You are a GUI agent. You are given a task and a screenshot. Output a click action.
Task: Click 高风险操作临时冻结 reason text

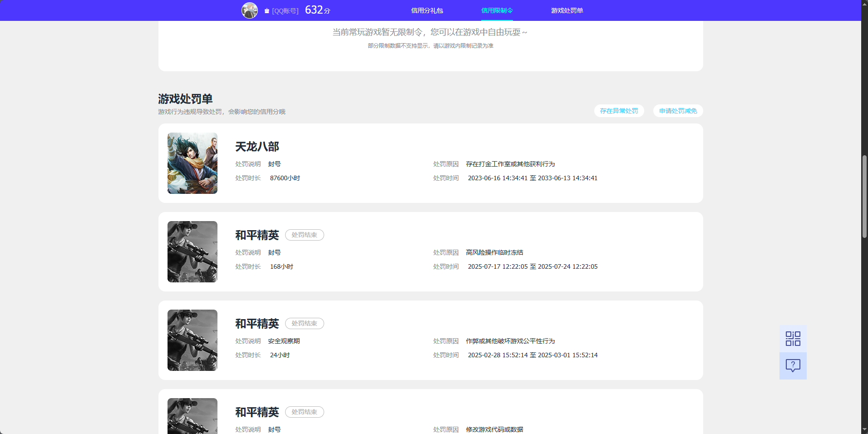pos(494,252)
